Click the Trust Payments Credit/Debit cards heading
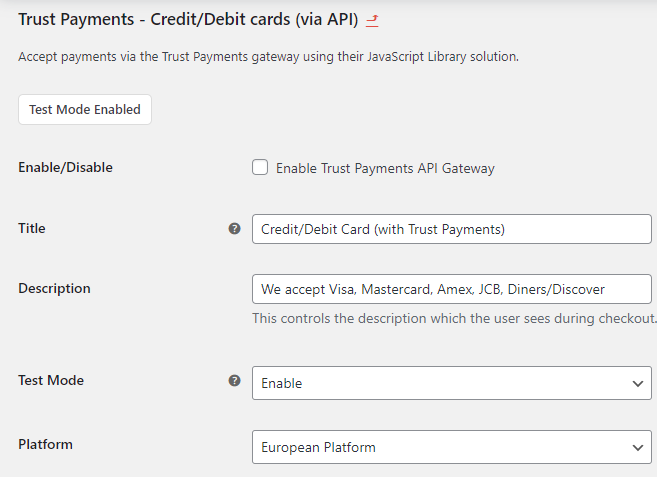The image size is (657, 477). coord(188,19)
